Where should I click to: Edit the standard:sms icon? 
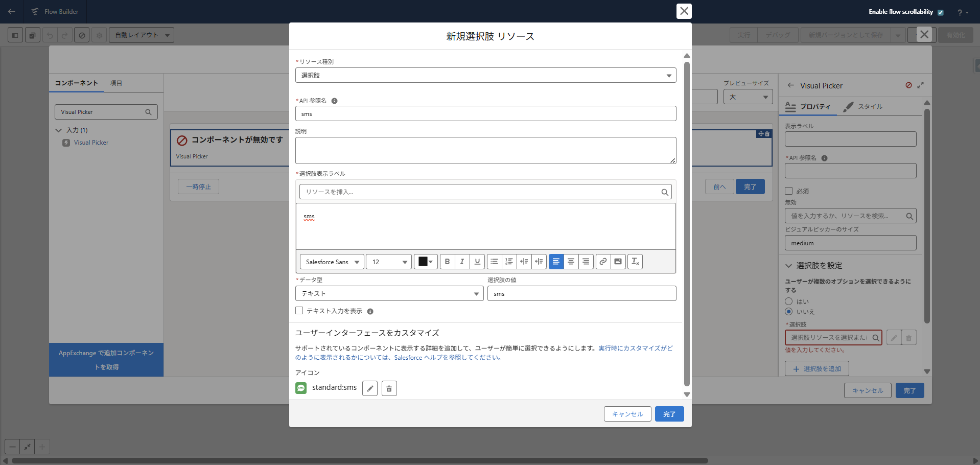click(370, 388)
